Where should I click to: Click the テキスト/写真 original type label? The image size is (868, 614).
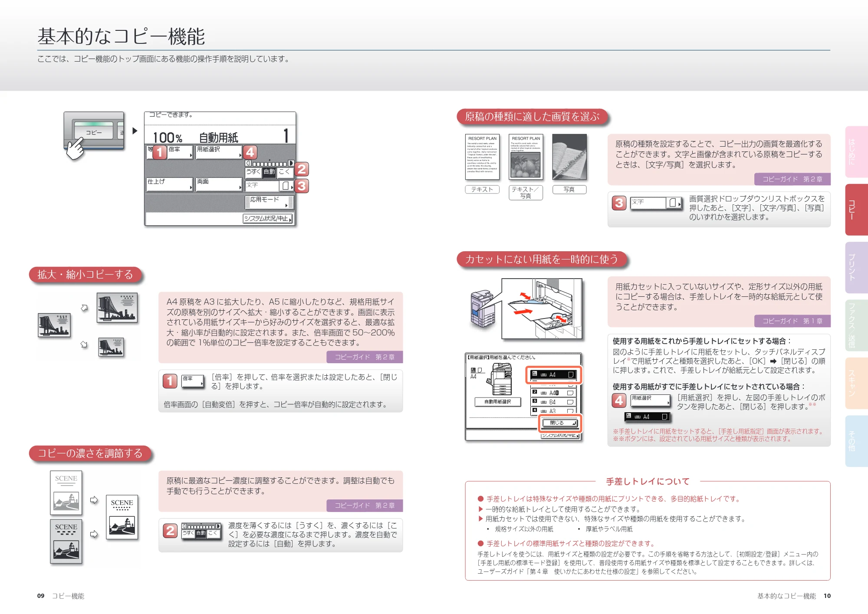pyautogui.click(x=526, y=193)
